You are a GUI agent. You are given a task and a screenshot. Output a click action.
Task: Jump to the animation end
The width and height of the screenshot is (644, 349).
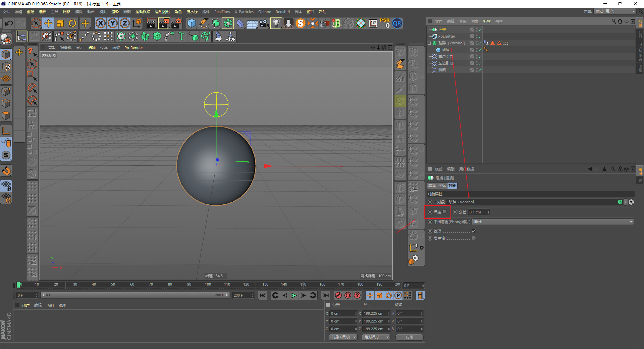pyautogui.click(x=326, y=295)
